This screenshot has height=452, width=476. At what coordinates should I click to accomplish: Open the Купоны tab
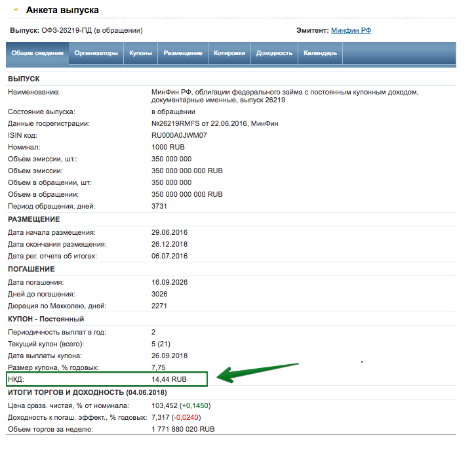[140, 53]
